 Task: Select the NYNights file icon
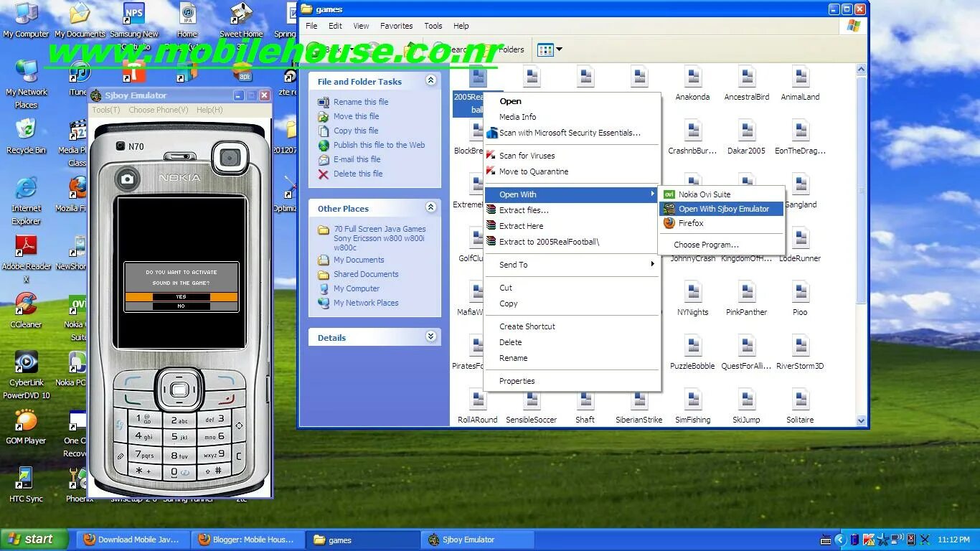click(x=692, y=292)
